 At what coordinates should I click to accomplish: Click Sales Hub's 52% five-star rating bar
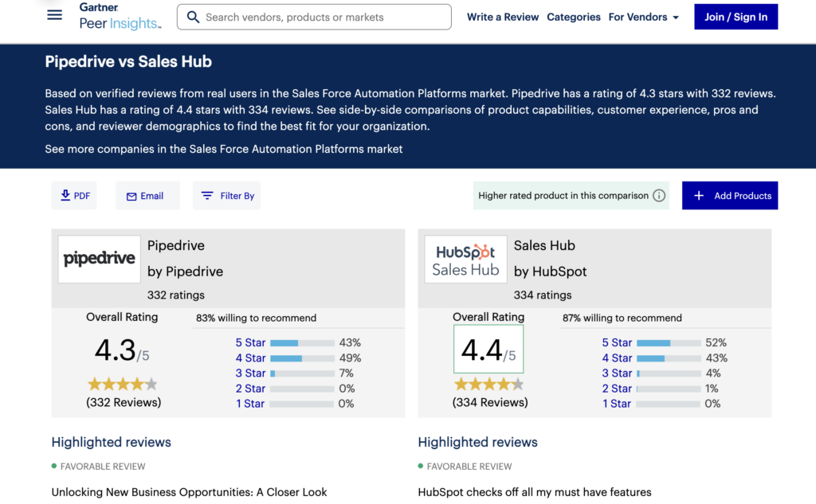coord(669,342)
